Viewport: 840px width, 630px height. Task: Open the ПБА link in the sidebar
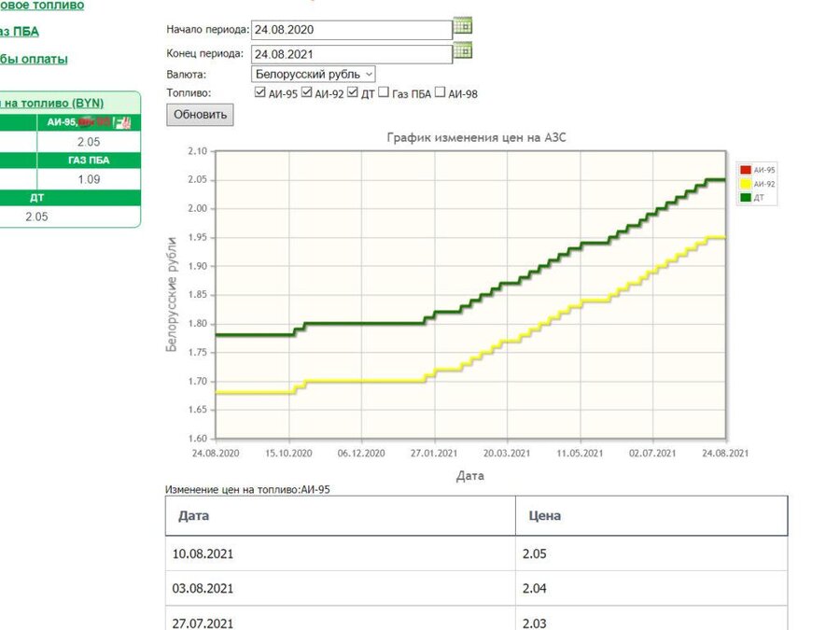[20, 32]
